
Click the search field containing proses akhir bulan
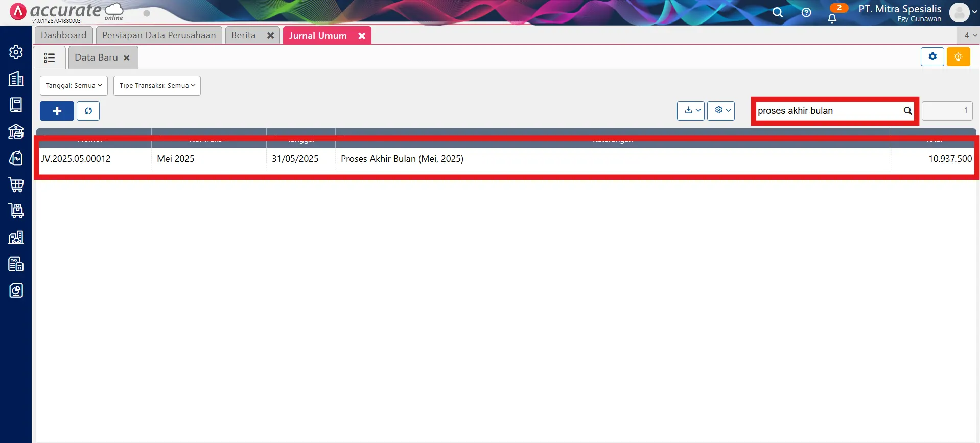pyautogui.click(x=828, y=111)
